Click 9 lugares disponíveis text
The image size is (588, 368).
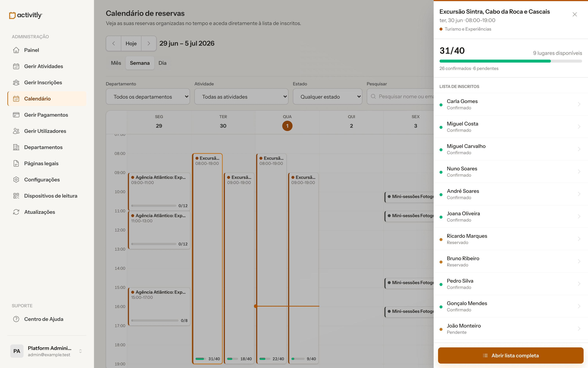tap(557, 53)
